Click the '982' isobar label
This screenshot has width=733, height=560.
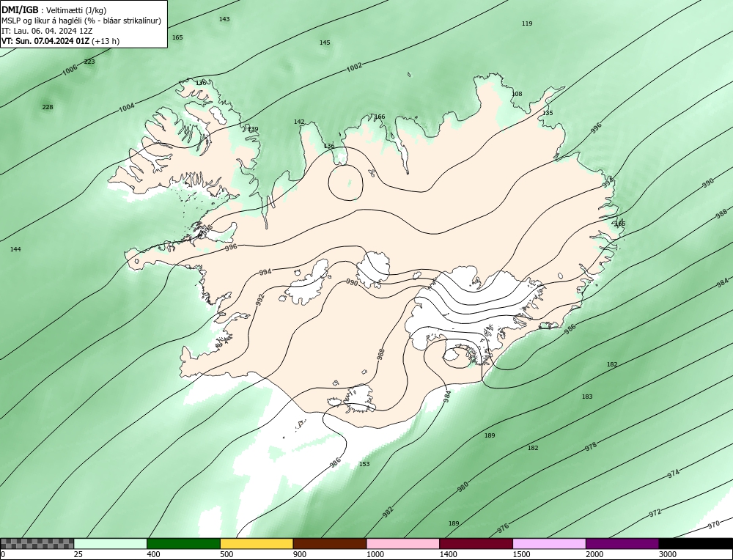388,512
